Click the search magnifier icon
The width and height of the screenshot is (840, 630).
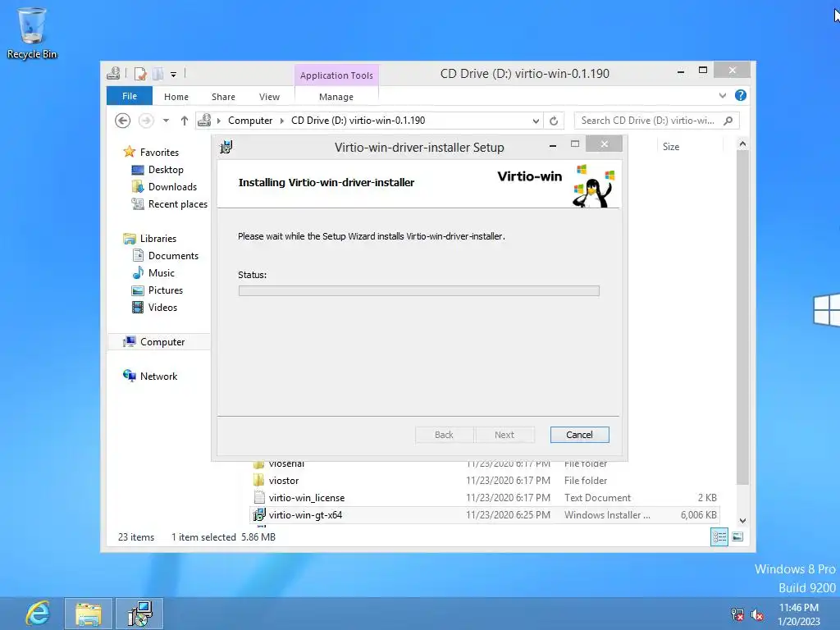pyautogui.click(x=728, y=121)
